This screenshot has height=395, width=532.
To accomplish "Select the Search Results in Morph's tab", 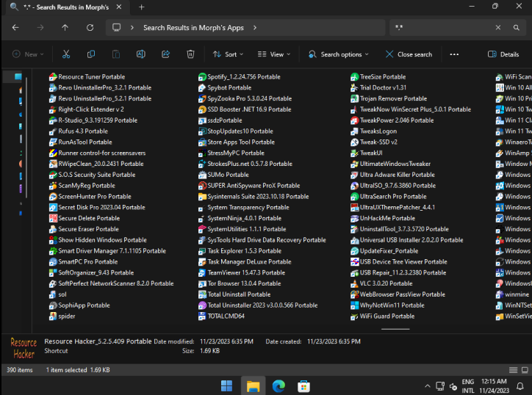I will click(66, 7).
